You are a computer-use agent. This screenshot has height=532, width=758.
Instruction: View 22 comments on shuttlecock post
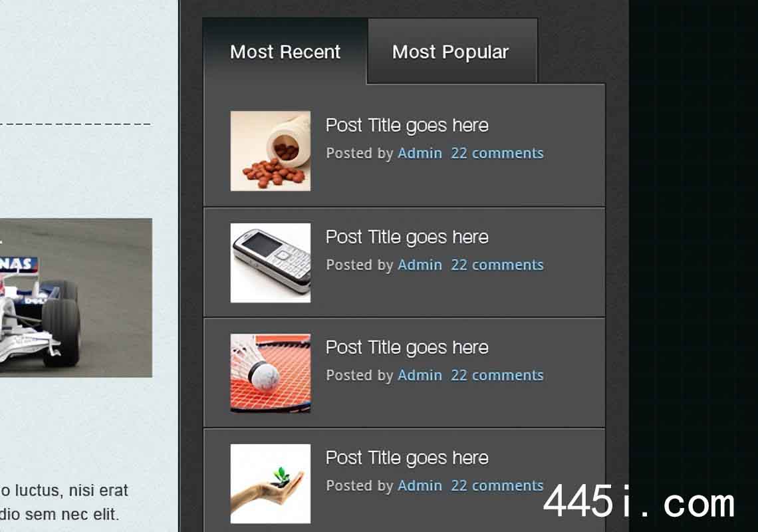pyautogui.click(x=497, y=375)
